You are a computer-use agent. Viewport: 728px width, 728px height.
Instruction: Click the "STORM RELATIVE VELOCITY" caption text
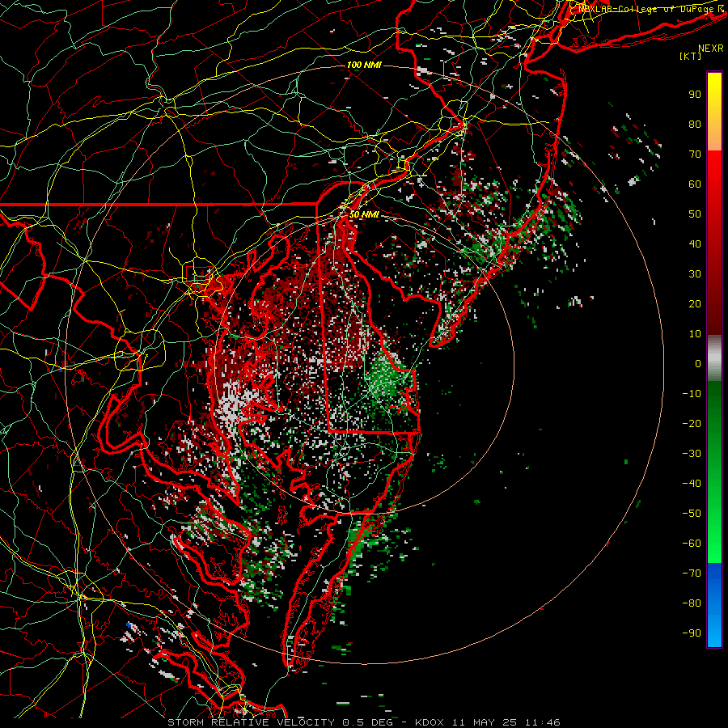(x=251, y=722)
